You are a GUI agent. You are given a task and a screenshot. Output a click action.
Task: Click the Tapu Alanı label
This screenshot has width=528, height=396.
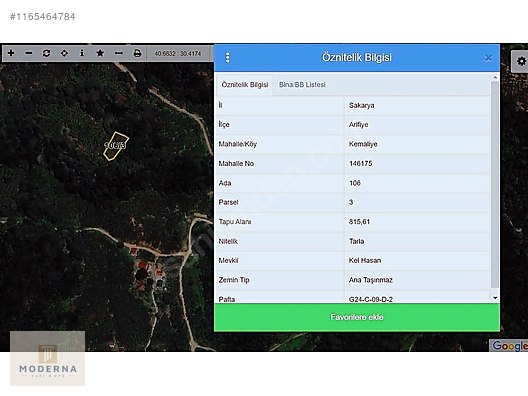(x=235, y=222)
